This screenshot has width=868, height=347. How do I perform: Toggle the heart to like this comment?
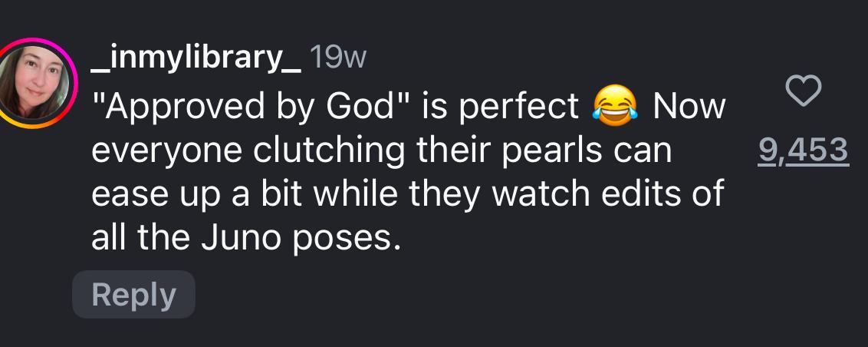tap(804, 92)
